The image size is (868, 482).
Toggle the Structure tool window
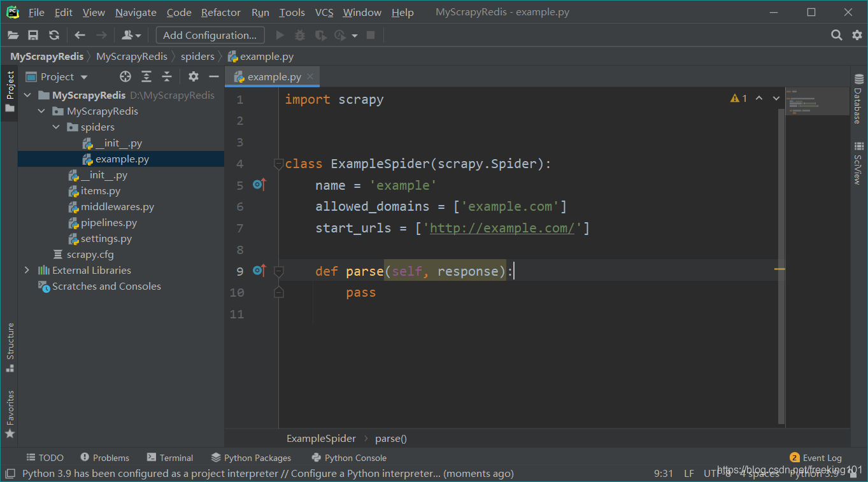pyautogui.click(x=10, y=347)
